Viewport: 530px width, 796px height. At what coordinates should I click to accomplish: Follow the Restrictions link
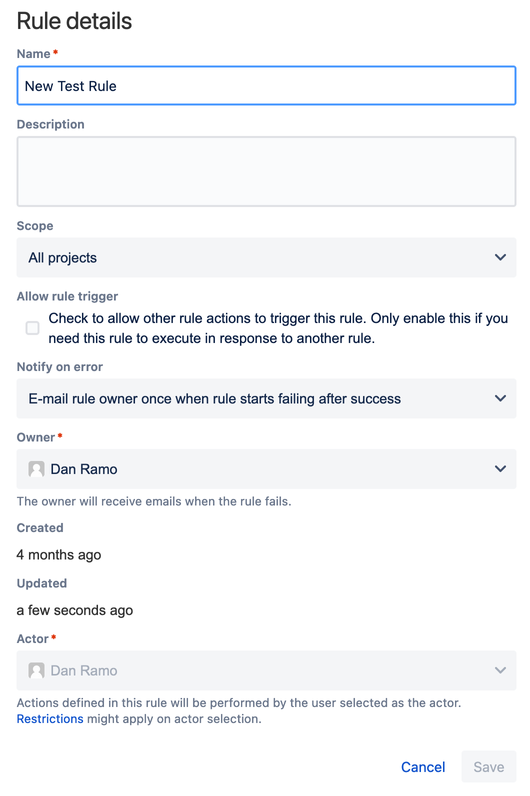(x=50, y=719)
